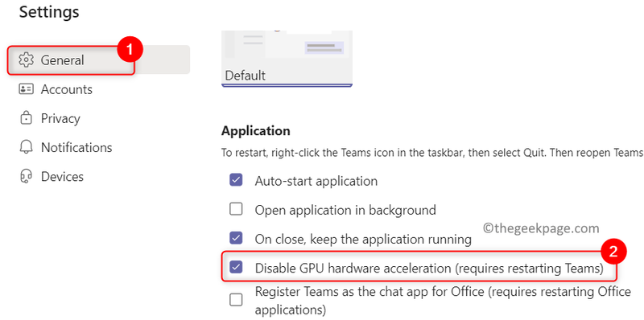Enable Open application in background

[x=236, y=209]
